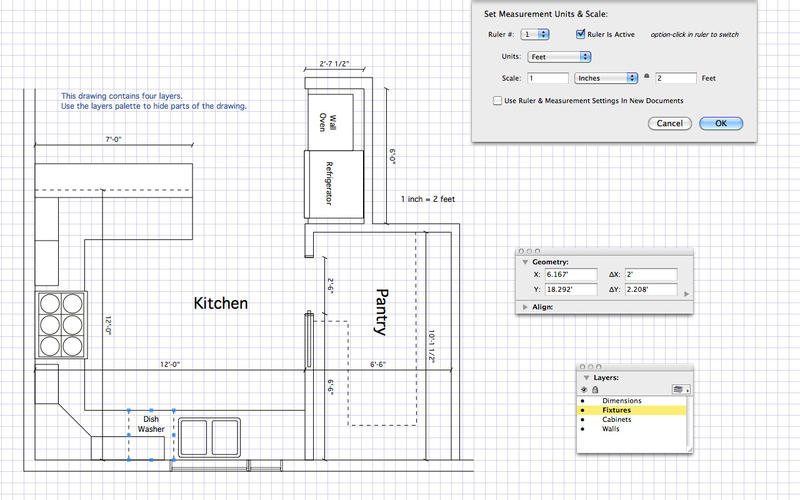Click the stove burners fixture in the kitchen
This screenshot has width=800, height=500.
(x=60, y=324)
